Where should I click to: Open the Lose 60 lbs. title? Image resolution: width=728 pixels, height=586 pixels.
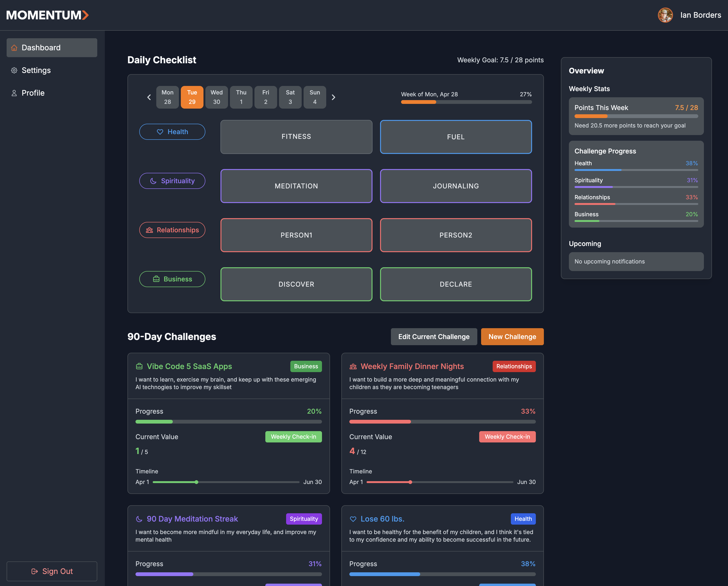383,519
